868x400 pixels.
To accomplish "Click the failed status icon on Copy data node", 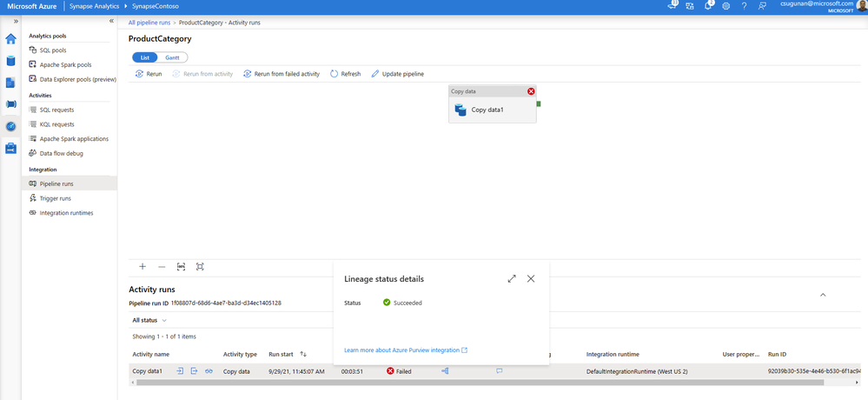I will (531, 91).
